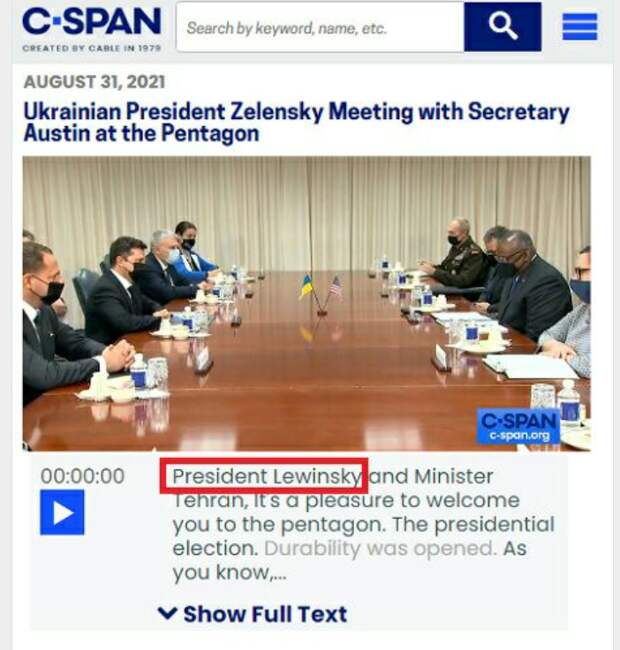Screen dimensions: 620x650
Task: Click the greyed Durability was opened text
Action: 380,548
